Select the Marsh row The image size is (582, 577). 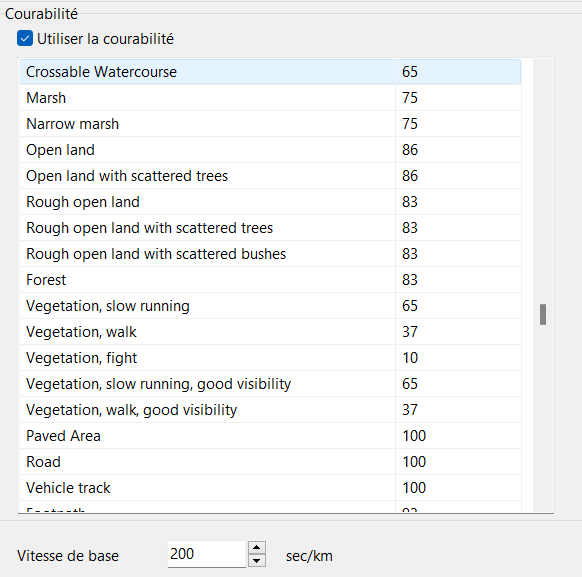[270, 98]
